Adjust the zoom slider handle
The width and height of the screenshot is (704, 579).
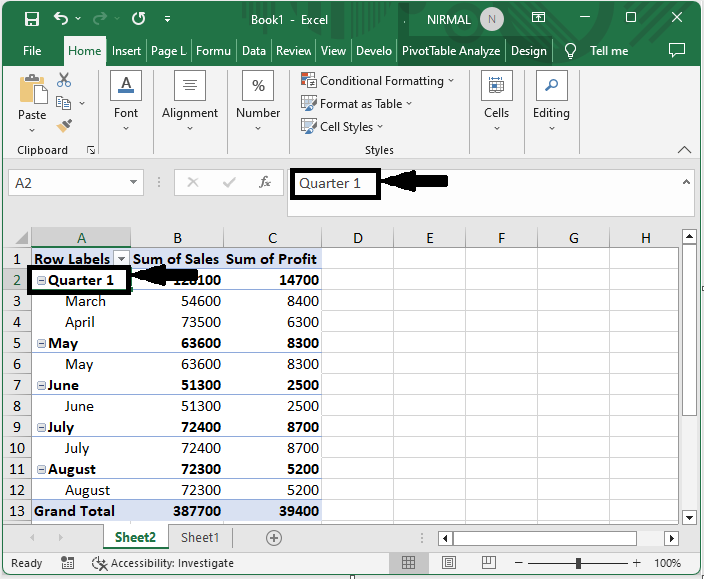578,563
